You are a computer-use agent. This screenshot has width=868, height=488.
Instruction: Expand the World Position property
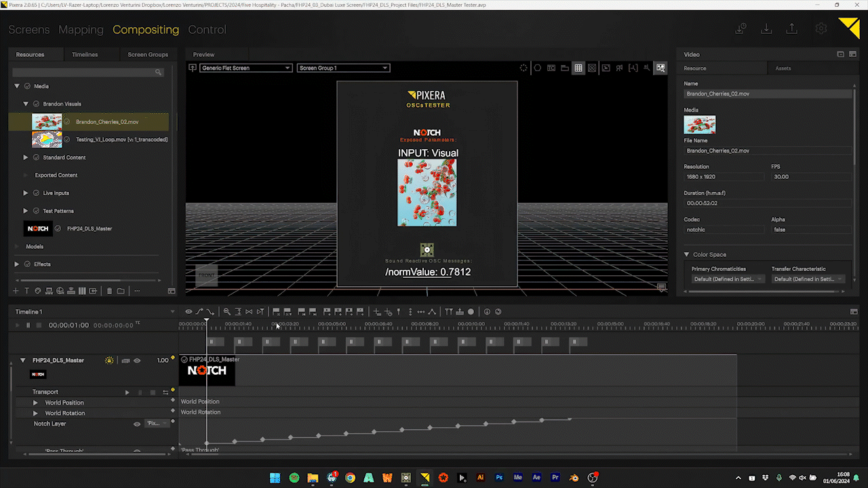(x=35, y=403)
